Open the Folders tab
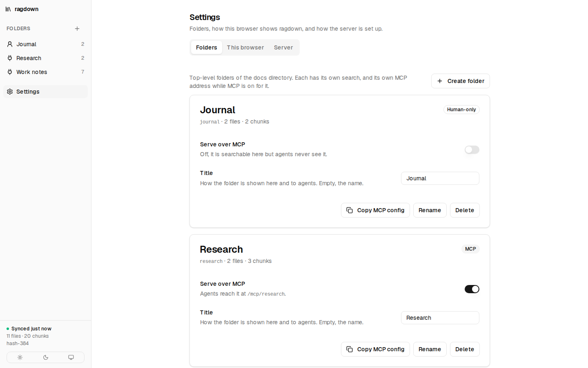The height and width of the screenshot is (368, 588). point(207,47)
